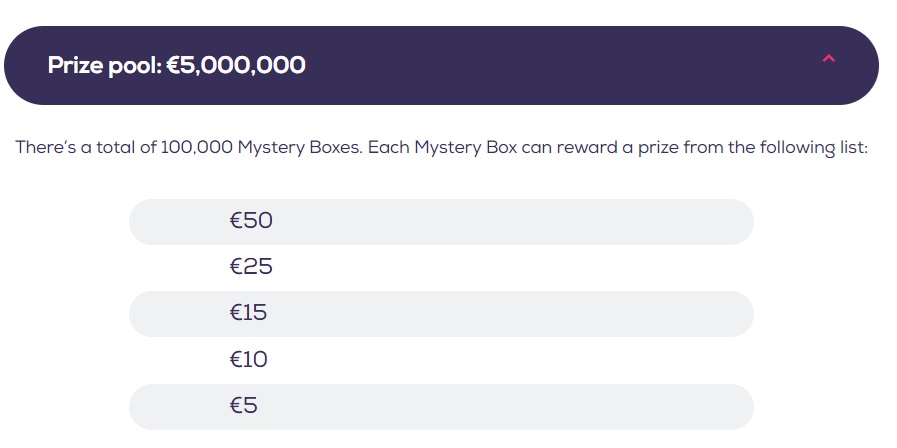Click the €15 amount text

248,313
